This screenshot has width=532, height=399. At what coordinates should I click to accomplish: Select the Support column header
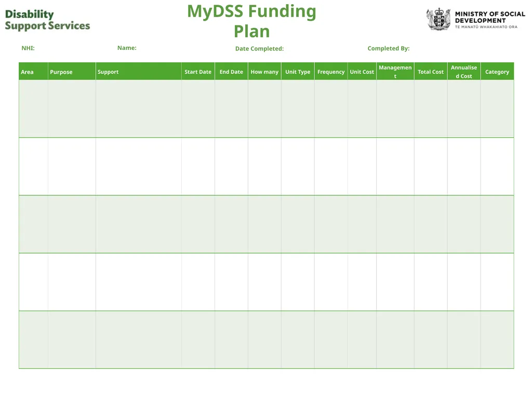pyautogui.click(x=138, y=71)
